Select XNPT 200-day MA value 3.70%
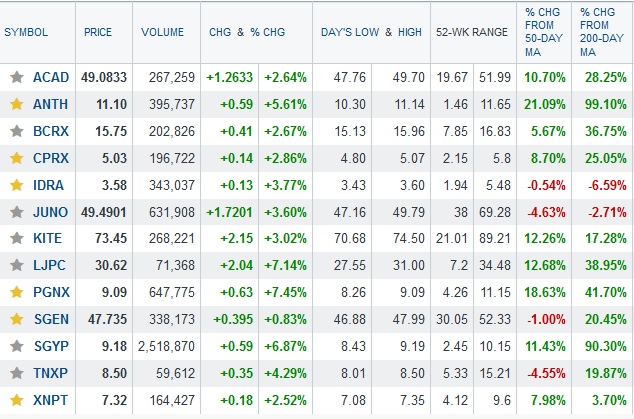Viewport: 634px width, 419px height. (x=609, y=400)
